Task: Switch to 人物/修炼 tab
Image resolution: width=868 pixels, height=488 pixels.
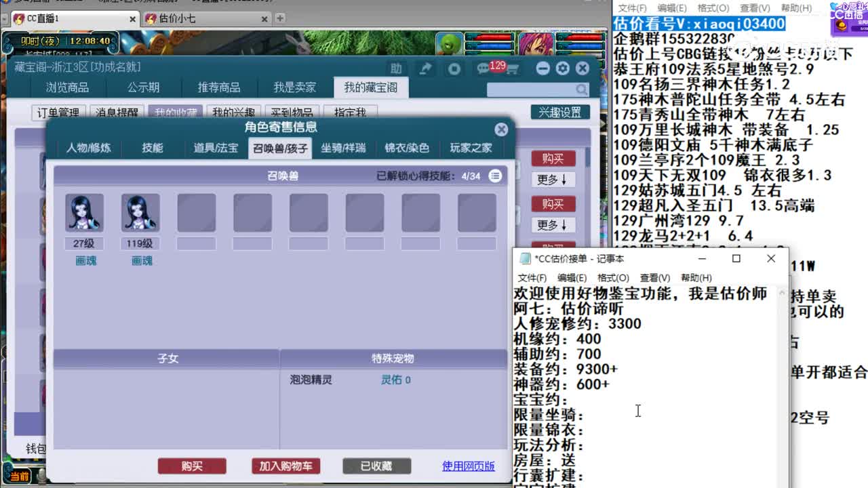Action: click(x=89, y=148)
